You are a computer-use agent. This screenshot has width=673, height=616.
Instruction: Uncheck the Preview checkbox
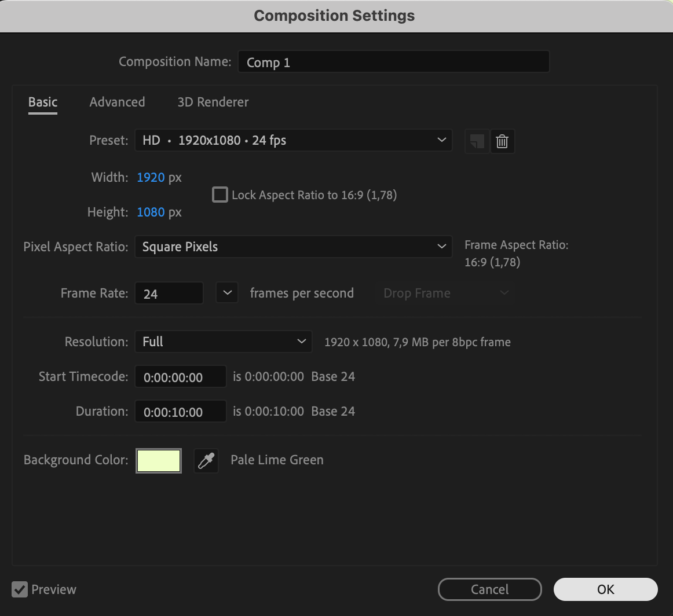click(20, 589)
